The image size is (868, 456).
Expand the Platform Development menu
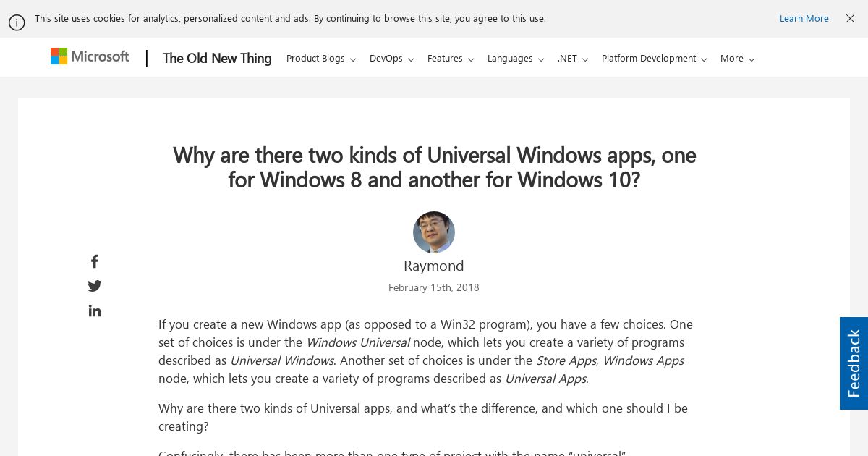click(x=655, y=59)
